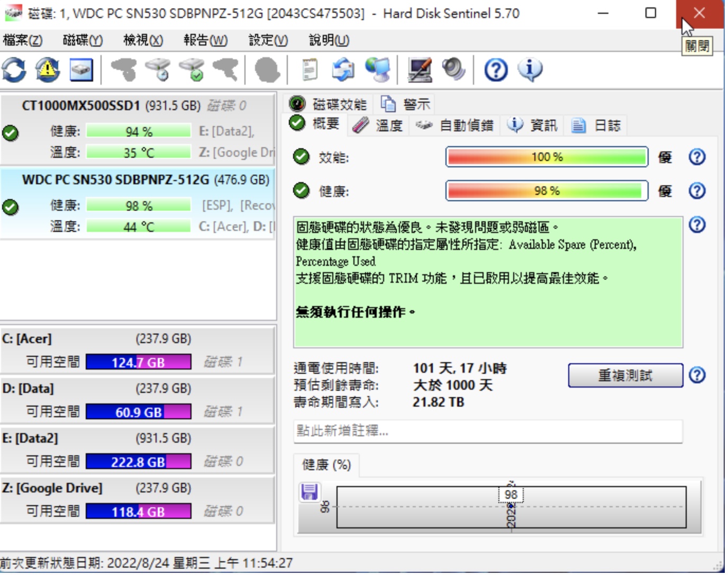Click the save floppy icon on health chart
Viewport: 728px width, 575px height.
click(x=310, y=492)
